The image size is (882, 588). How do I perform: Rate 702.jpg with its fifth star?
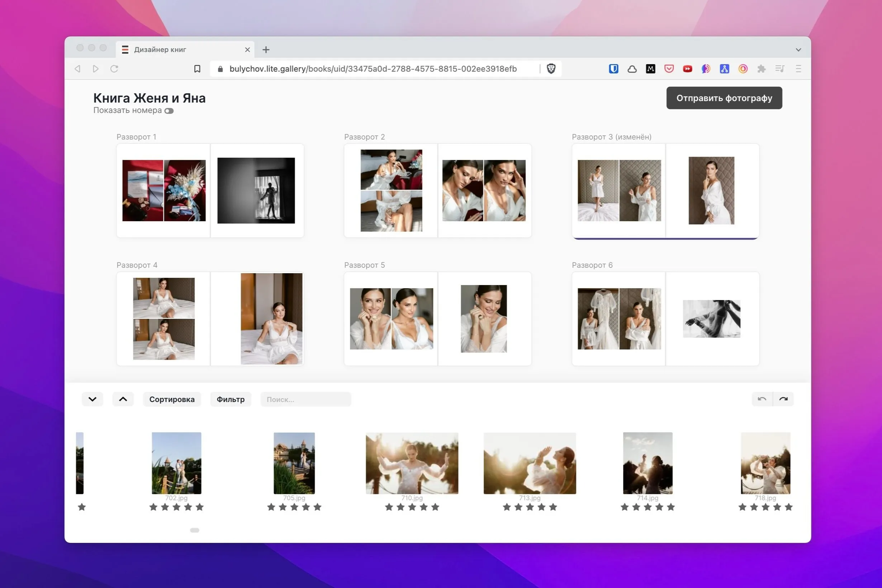(199, 507)
